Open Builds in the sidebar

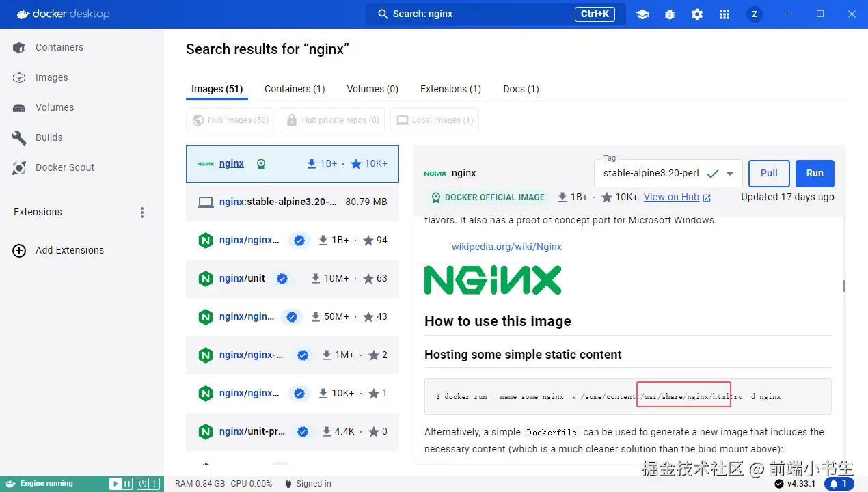click(82, 138)
